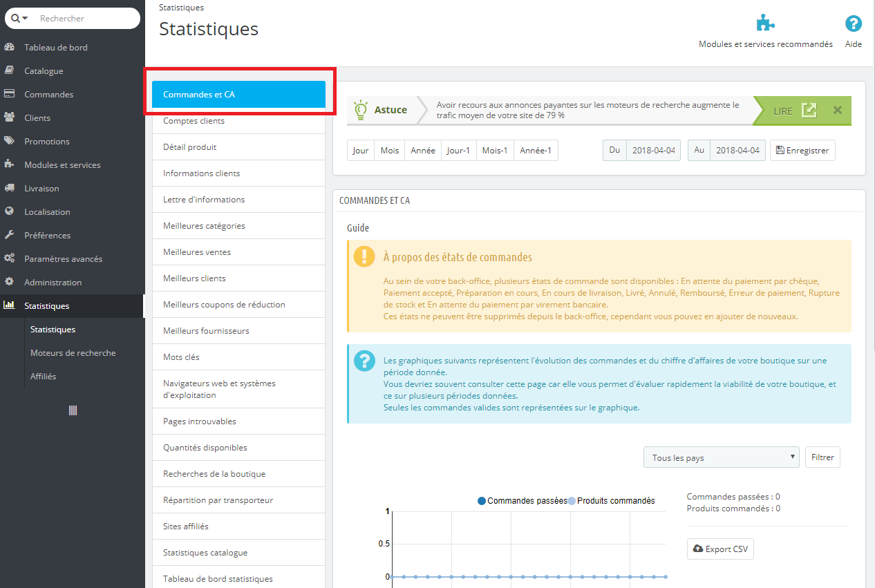Click the Localisation globe icon
The width and height of the screenshot is (875, 588).
(x=10, y=211)
